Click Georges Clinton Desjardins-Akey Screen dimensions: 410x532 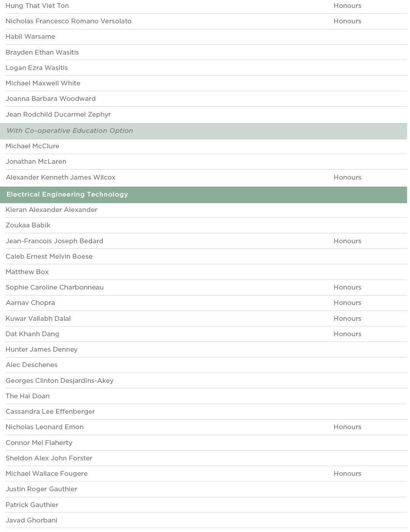[x=60, y=381]
